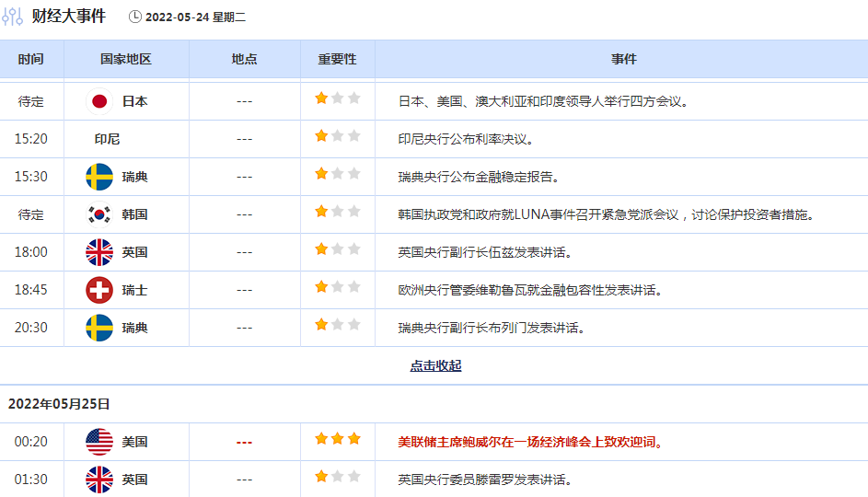The height and width of the screenshot is (497, 868).
Task: Click the Japan flag icon
Action: [x=99, y=101]
